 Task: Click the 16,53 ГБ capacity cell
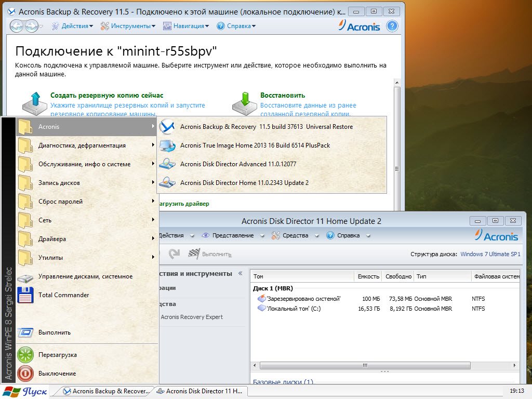(369, 309)
